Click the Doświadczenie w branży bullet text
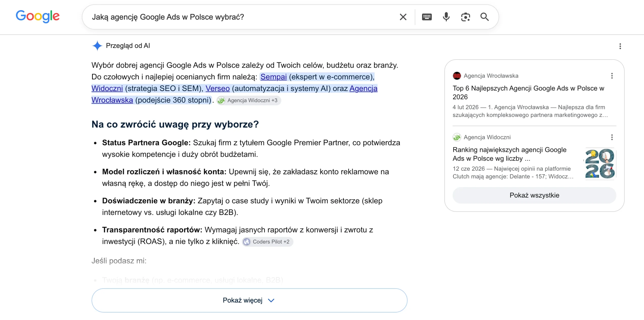Viewport: 644px width, 320px height. click(x=242, y=207)
